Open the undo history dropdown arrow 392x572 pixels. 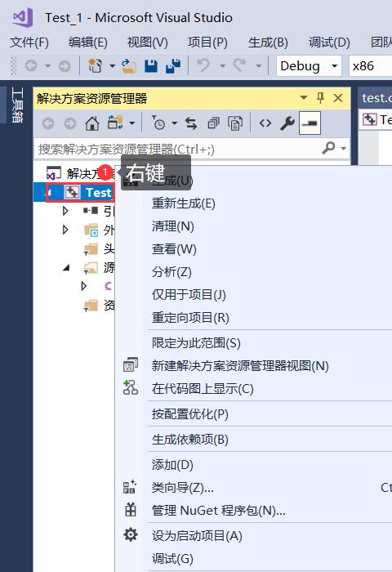(x=222, y=66)
